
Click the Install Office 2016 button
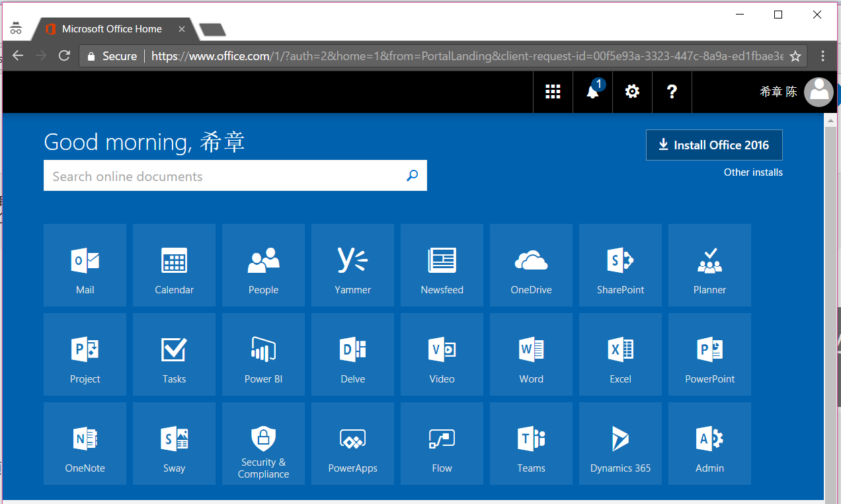coord(714,145)
